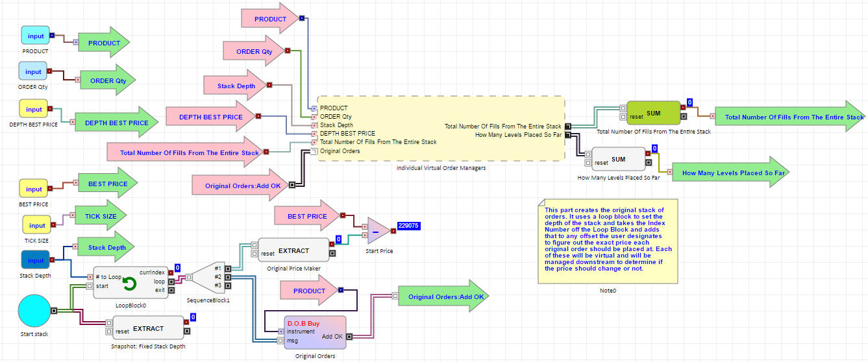Click the LoopBlock0 green loop icon

click(130, 284)
